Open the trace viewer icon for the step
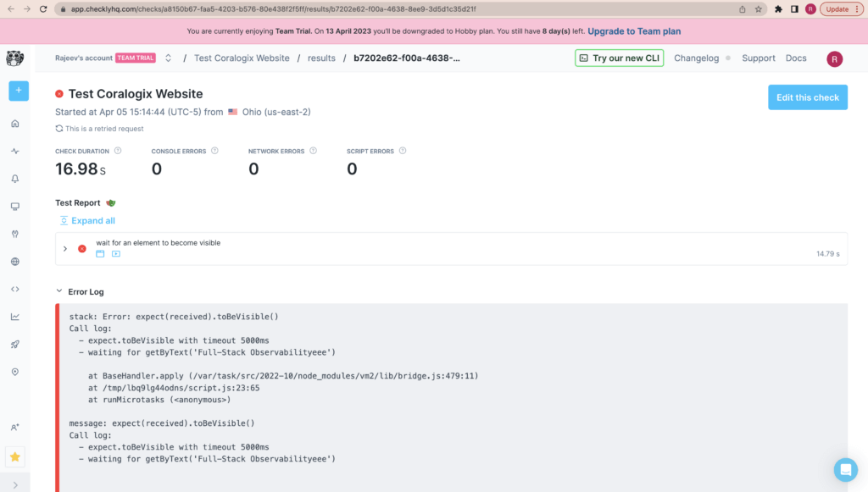The width and height of the screenshot is (868, 492). coord(100,254)
